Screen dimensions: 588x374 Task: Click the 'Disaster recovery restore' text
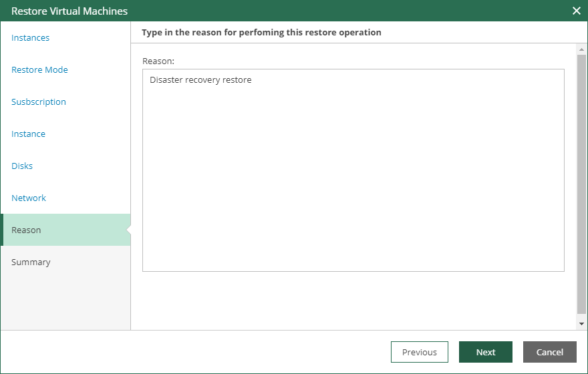tap(200, 80)
